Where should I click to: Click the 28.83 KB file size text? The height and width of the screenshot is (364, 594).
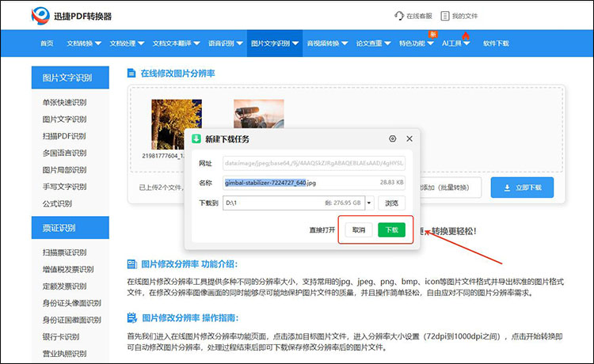pyautogui.click(x=392, y=182)
